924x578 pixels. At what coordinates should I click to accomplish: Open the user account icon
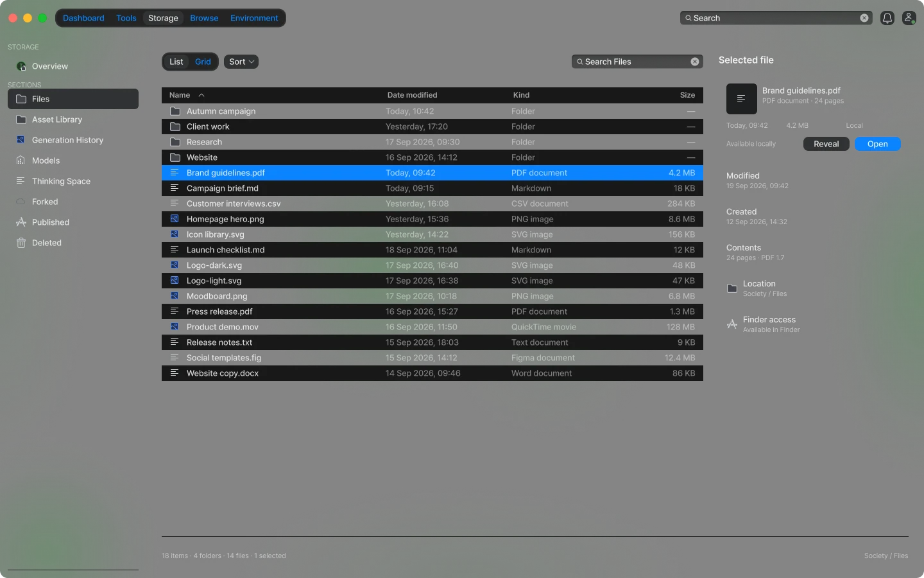coord(909,18)
